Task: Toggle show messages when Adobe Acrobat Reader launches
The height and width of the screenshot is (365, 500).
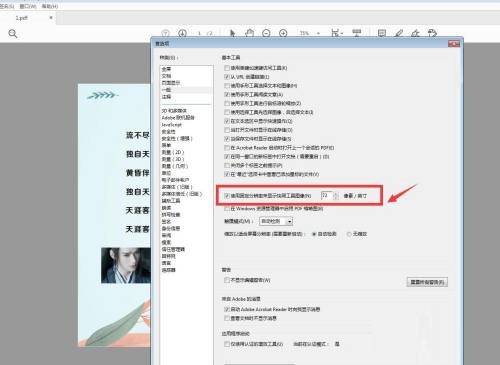Action: pos(227,309)
